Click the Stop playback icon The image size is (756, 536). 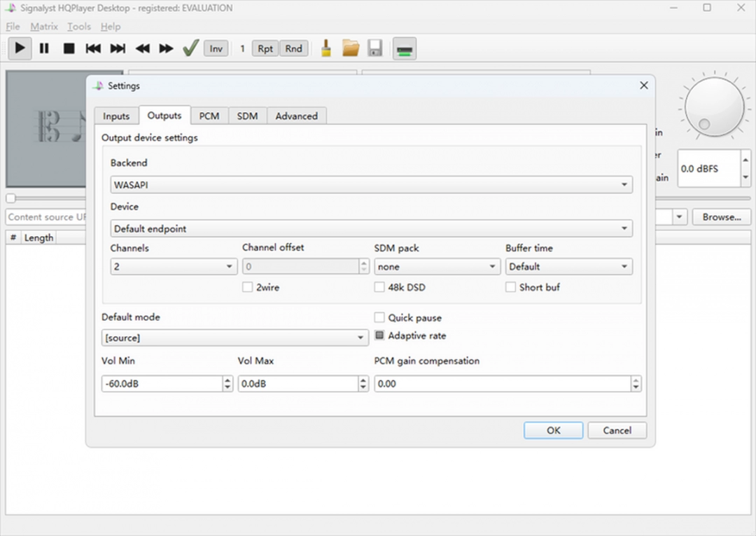coord(69,48)
